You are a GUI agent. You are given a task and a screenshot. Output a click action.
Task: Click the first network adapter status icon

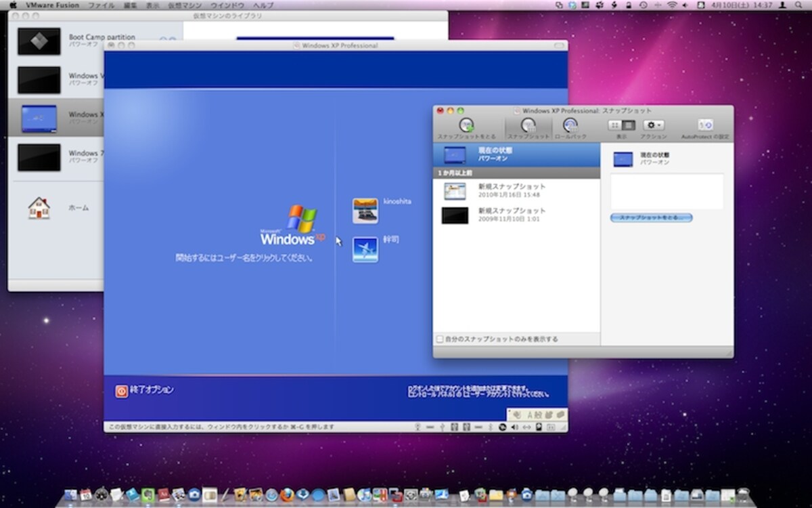pos(454,427)
